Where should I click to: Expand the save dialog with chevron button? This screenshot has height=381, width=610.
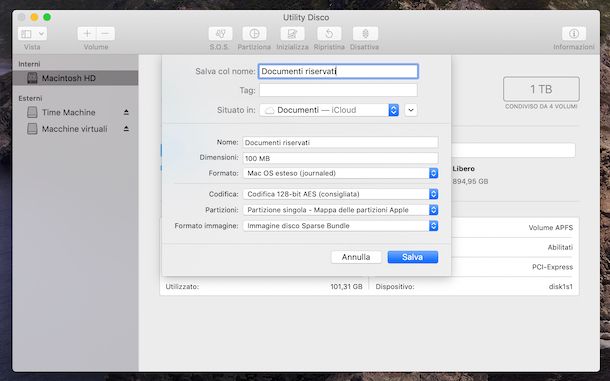coord(411,110)
